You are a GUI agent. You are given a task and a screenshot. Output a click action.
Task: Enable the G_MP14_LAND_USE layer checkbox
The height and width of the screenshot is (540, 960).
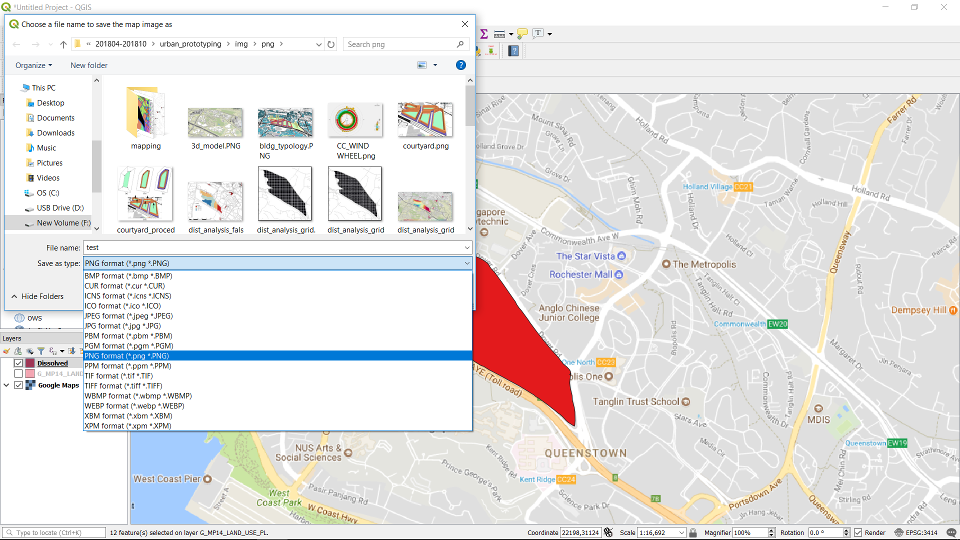pyautogui.click(x=19, y=374)
